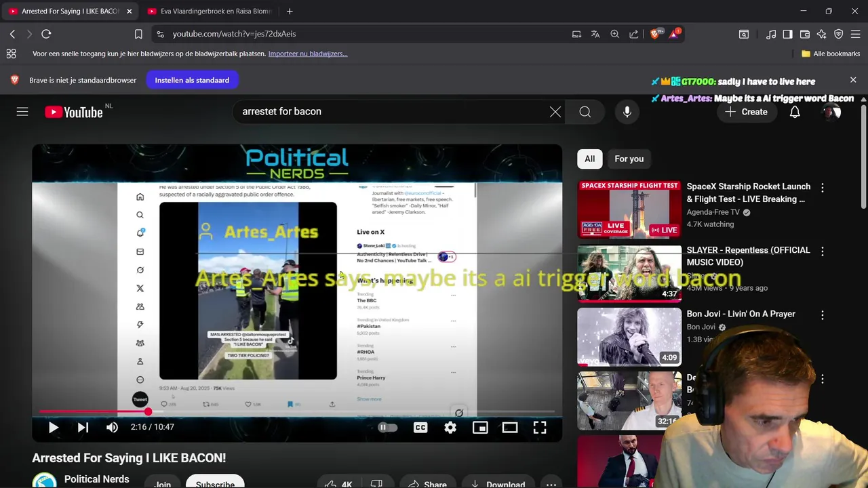Open YouTube notifications bell

pos(795,112)
